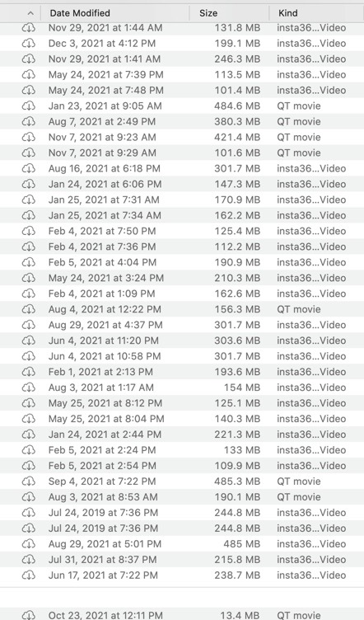The width and height of the screenshot is (364, 620).
Task: Download the Dec 3, 2021 4:12 PM file from iCloud
Action: (29, 44)
